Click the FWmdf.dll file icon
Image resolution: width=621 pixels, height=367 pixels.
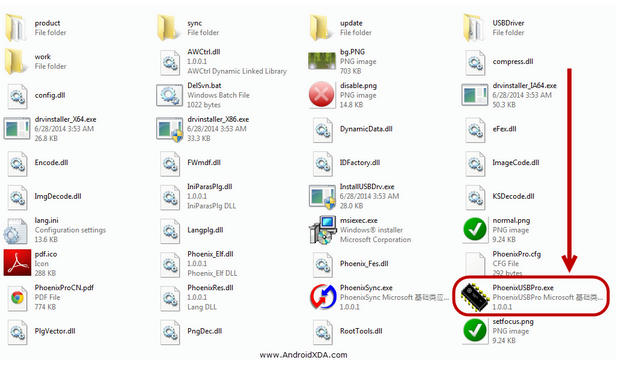tap(170, 163)
